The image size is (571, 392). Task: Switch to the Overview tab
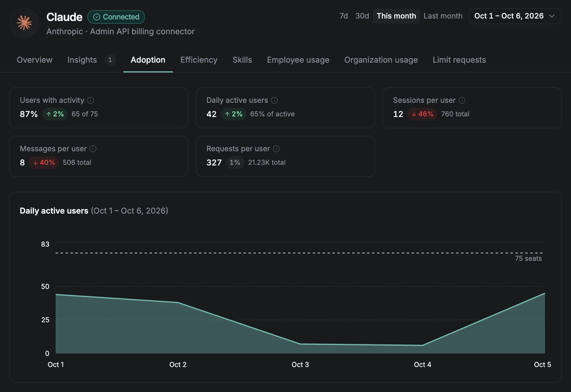pos(35,60)
